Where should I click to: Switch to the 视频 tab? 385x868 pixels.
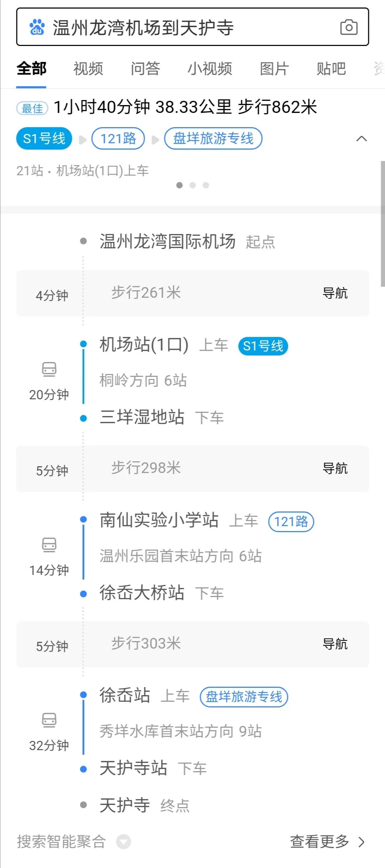(88, 69)
